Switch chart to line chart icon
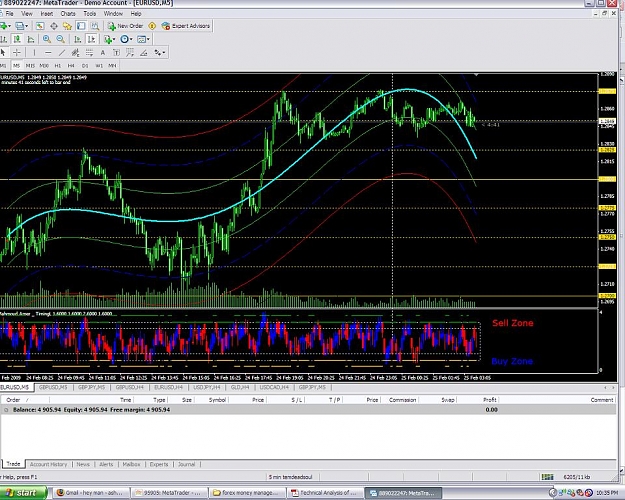 31,39
